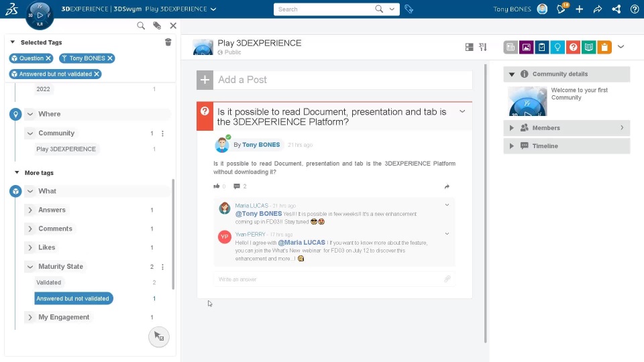Select the cyan Ideas lightbulb icon
The width and height of the screenshot is (644, 362).
click(x=557, y=47)
